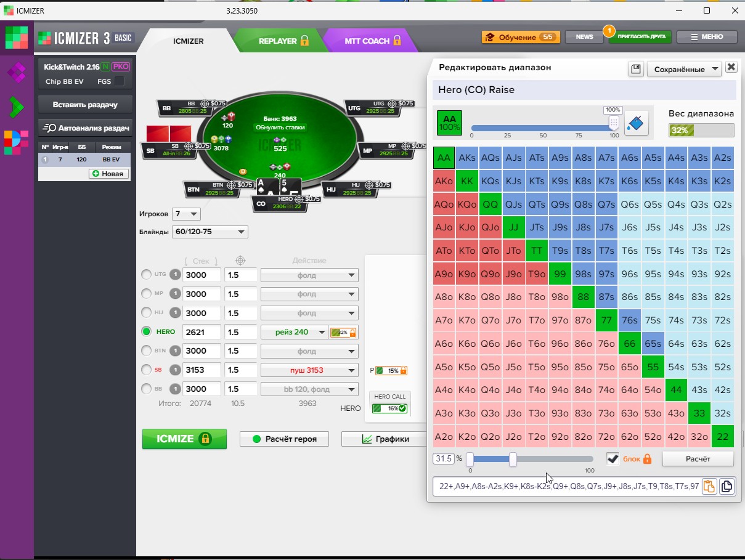The width and height of the screenshot is (745, 560).
Task: Open the NEWS section
Action: [584, 37]
